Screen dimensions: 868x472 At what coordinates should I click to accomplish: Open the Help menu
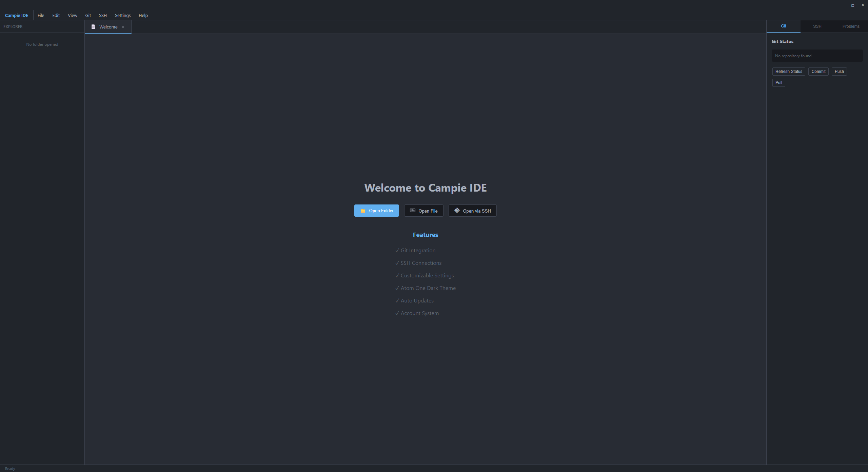pyautogui.click(x=143, y=15)
